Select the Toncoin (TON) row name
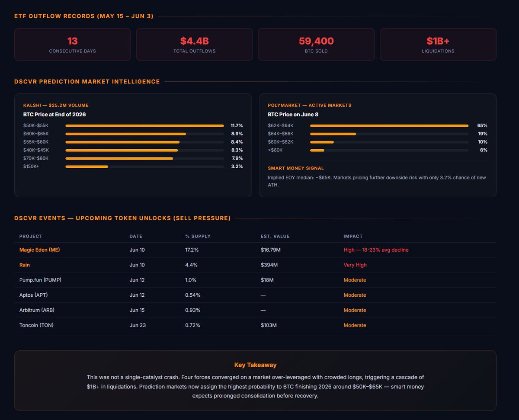The height and width of the screenshot is (420, 519). tap(36, 325)
